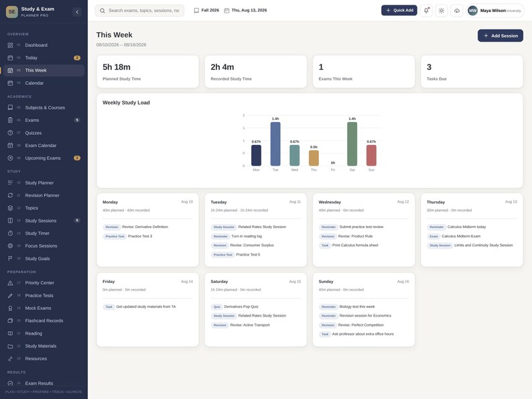Click the Practice Tests pencil icon
Image resolution: width=532 pixels, height=399 pixels.
pos(10,296)
